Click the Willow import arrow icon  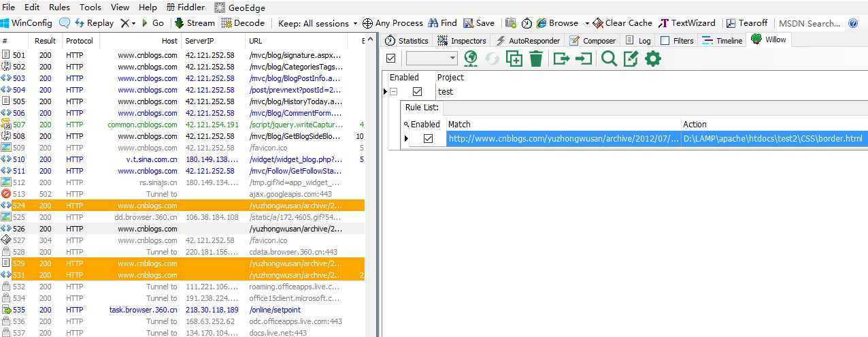[x=584, y=59]
